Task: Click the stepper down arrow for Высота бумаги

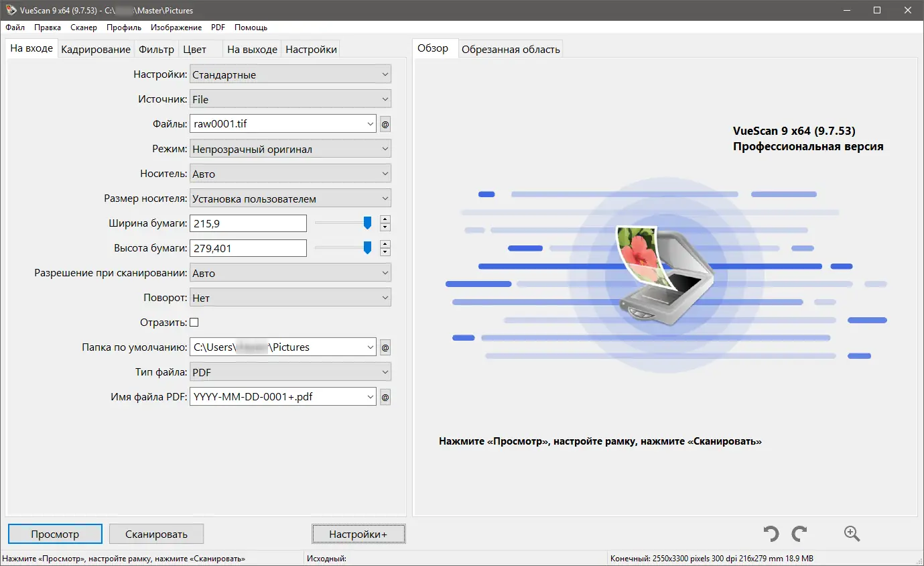Action: pos(385,251)
